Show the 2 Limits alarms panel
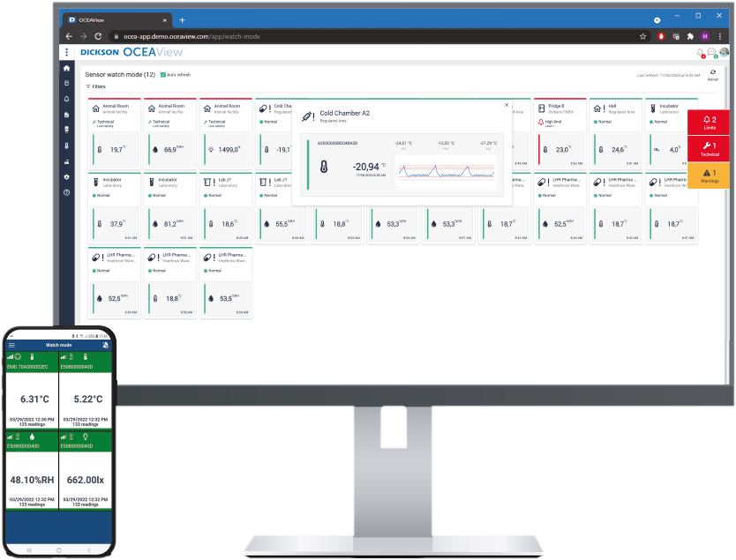Image resolution: width=736 pixels, height=560 pixels. [x=709, y=123]
